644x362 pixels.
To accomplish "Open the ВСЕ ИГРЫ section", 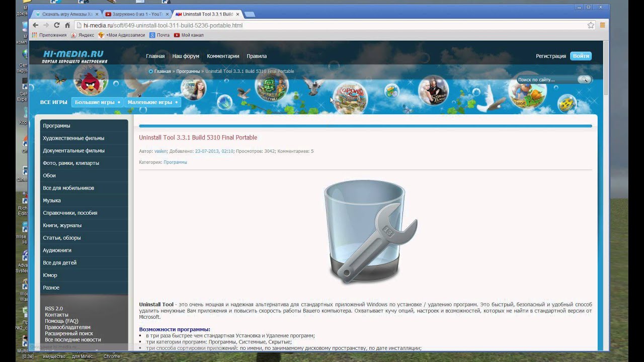I will pos(54,102).
